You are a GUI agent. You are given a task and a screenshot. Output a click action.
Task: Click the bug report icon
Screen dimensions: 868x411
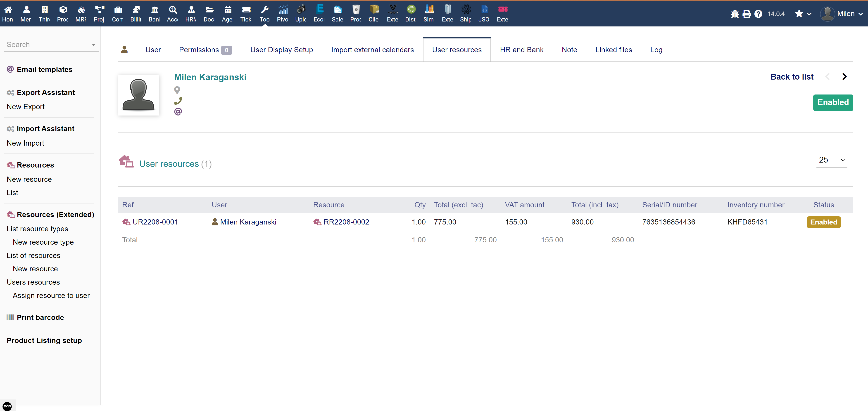pyautogui.click(x=735, y=14)
